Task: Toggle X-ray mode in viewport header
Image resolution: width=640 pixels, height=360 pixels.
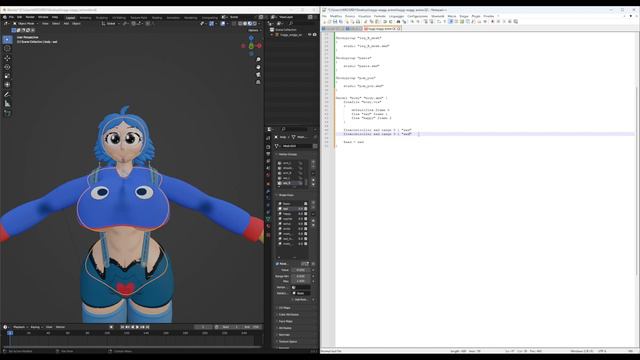Action: point(234,24)
